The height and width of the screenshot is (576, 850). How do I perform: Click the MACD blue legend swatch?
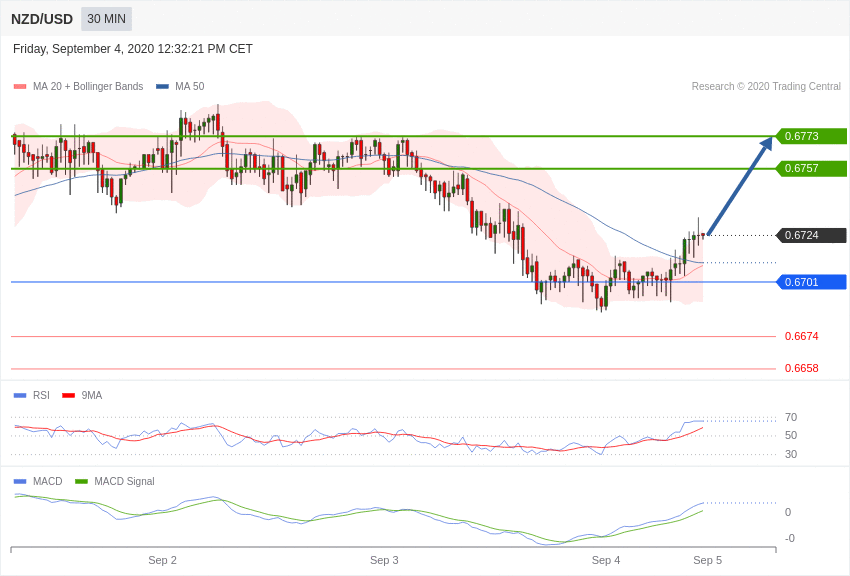[x=20, y=481]
